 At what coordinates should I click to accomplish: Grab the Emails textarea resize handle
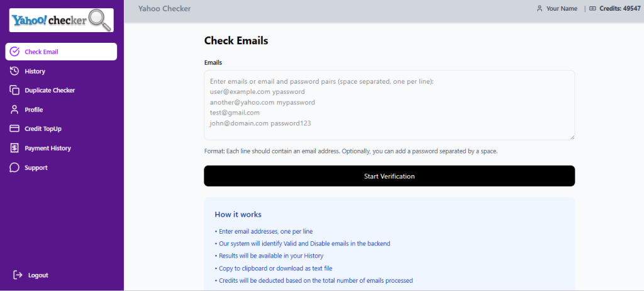(x=572, y=137)
